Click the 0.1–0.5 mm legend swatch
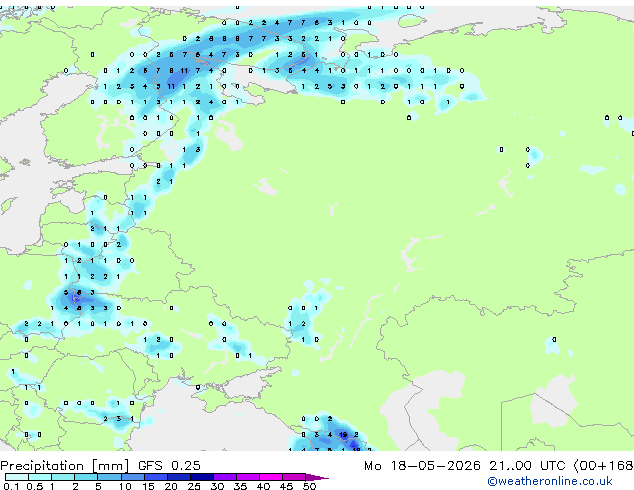634x490 pixels. pos(17,477)
